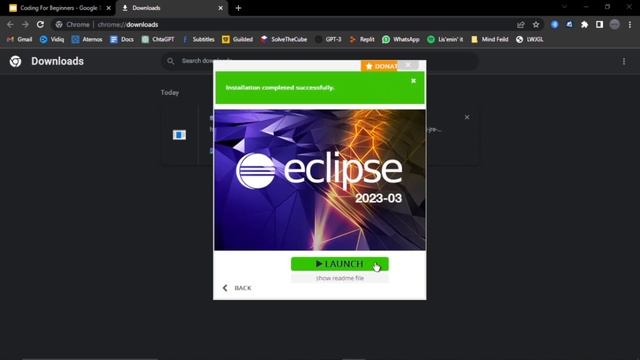Open a new browser tab
640x360 pixels.
coord(238,8)
